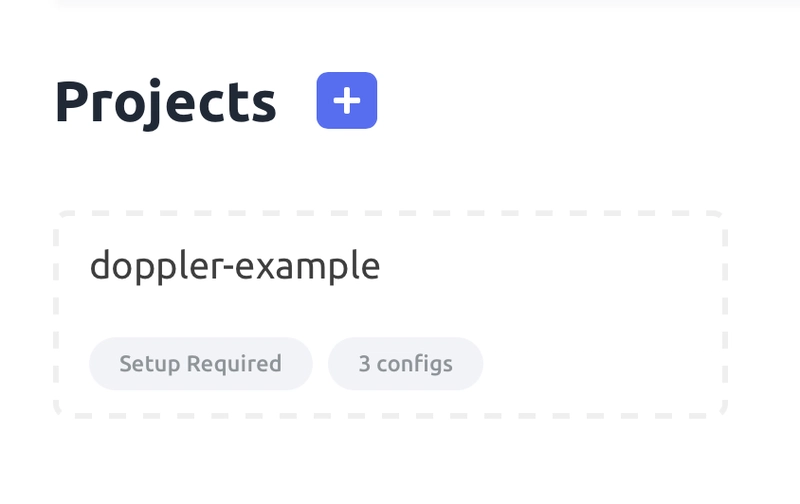Select the white plus symbol next to Projects
Viewport: 800px width, 504px height.
tap(347, 100)
